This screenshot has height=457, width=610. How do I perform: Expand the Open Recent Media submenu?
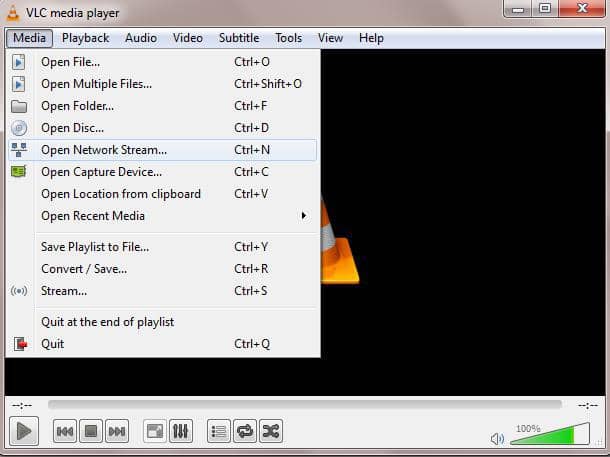pyautogui.click(x=162, y=216)
